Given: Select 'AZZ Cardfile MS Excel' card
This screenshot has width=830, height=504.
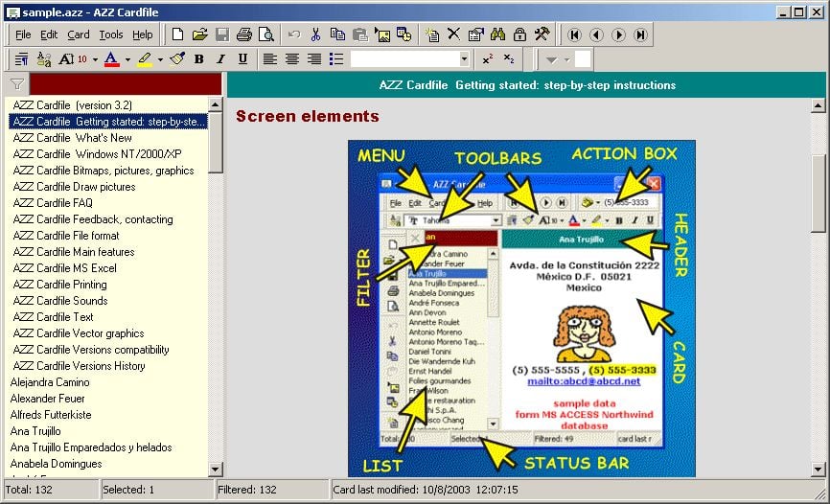Looking at the screenshot, I should pyautogui.click(x=64, y=268).
